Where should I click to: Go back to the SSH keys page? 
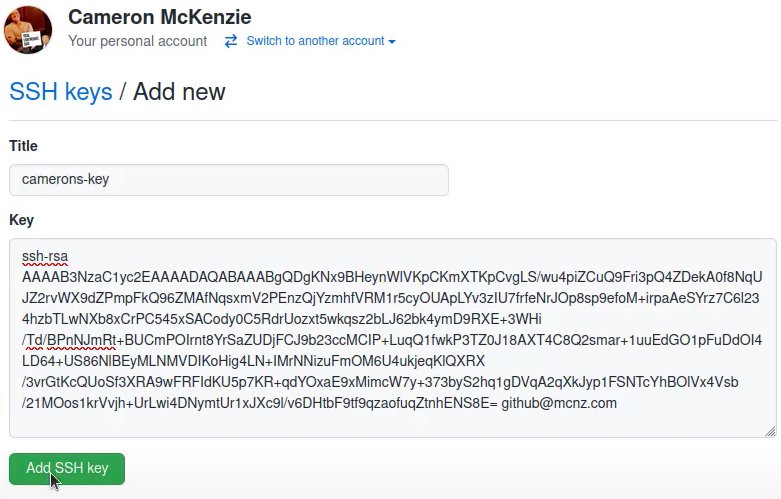60,92
